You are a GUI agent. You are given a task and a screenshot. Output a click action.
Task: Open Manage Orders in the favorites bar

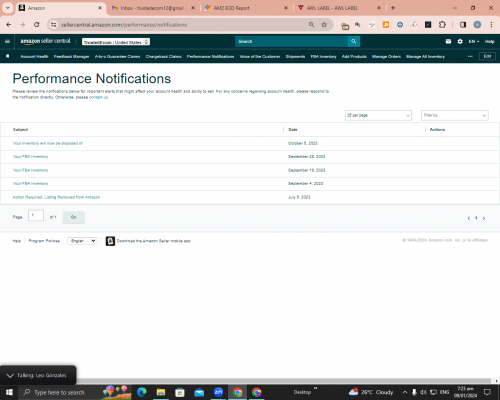point(386,56)
